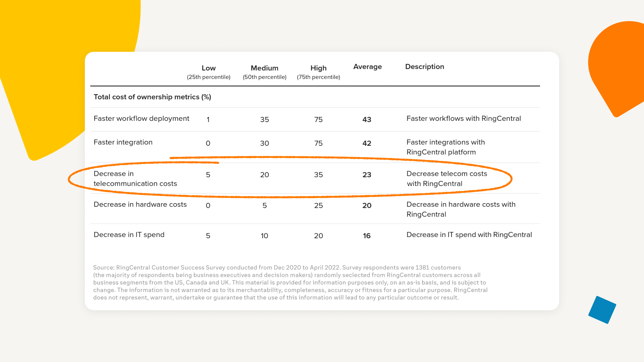
Task: Click the Low 25th percentile column header
Action: coord(208,72)
